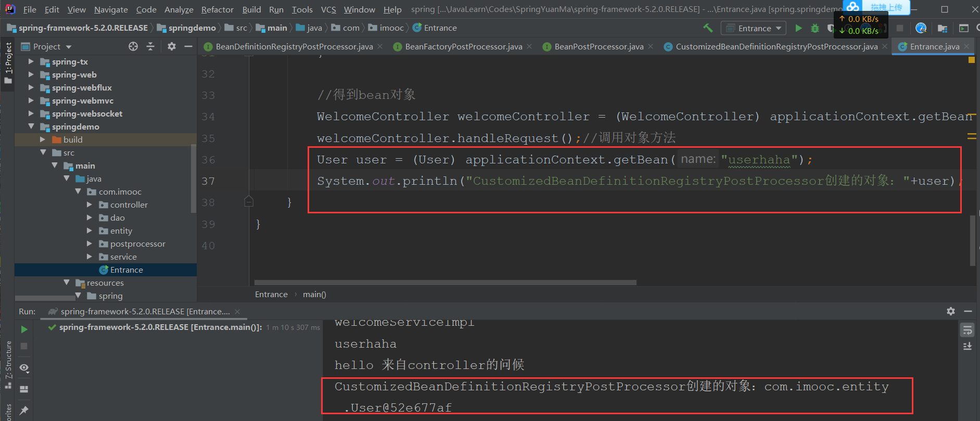Expand the spring-websocket module
980x421 pixels.
tap(31, 113)
